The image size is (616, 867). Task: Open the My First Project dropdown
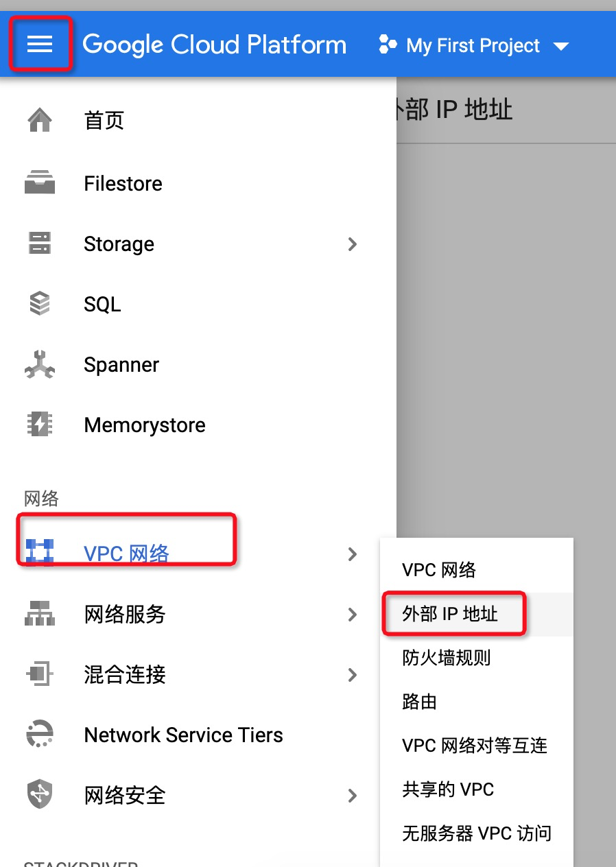[474, 46]
